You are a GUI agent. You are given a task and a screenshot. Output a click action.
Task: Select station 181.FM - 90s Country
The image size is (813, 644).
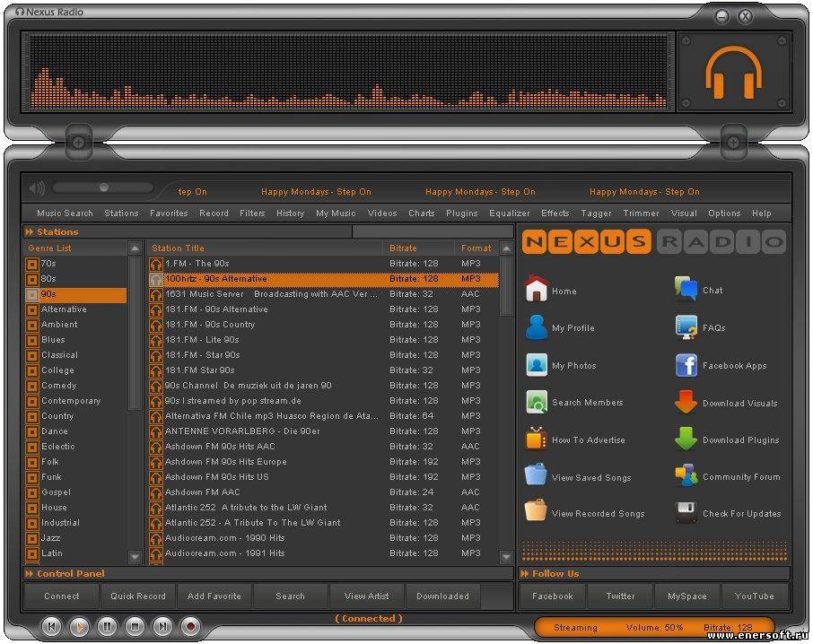pos(324,325)
